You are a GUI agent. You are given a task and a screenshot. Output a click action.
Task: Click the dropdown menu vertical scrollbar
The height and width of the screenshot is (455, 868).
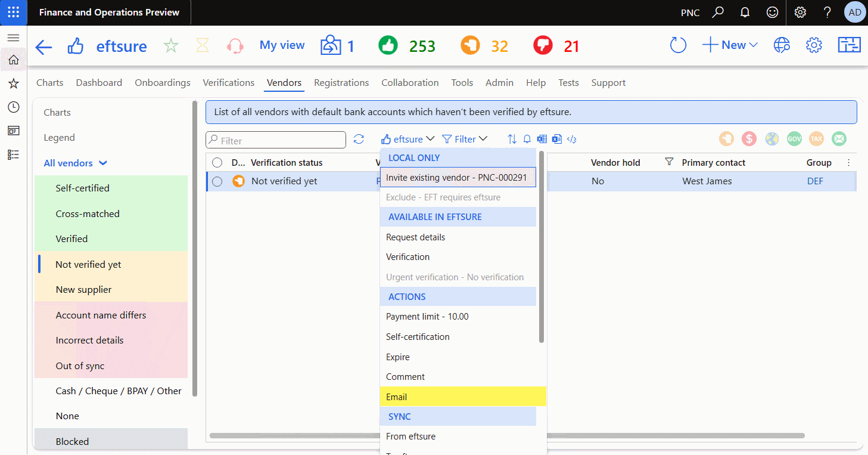tap(542, 246)
